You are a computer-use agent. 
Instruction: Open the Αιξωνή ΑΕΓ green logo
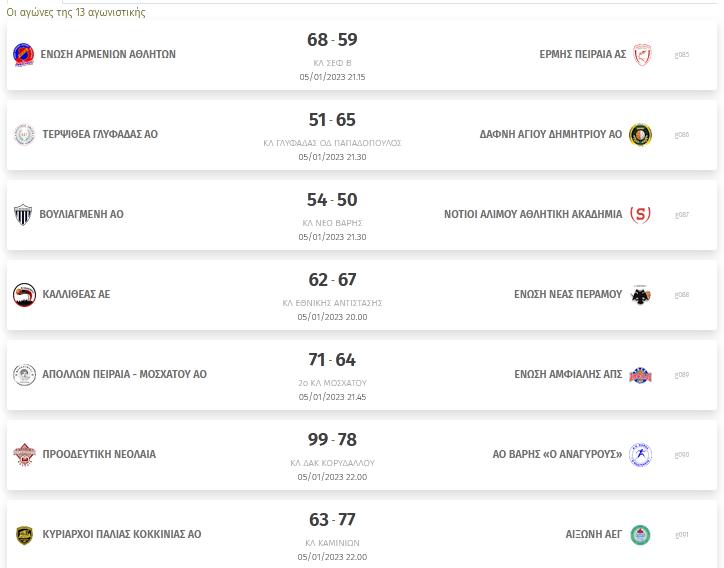[640, 535]
